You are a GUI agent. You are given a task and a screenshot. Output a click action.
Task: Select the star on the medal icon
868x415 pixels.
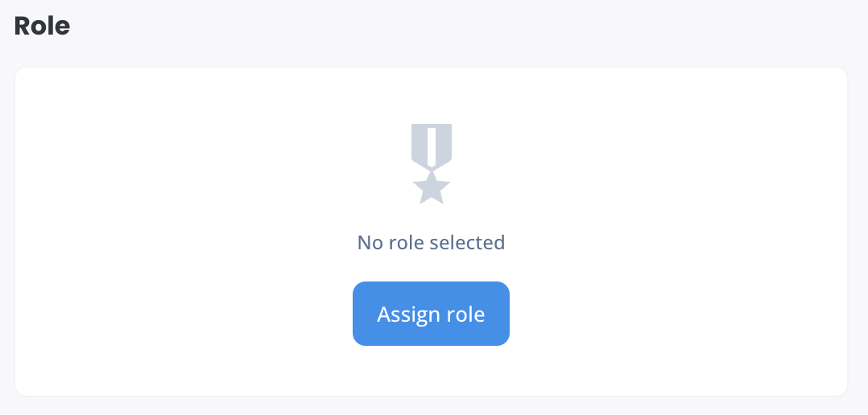(x=432, y=188)
